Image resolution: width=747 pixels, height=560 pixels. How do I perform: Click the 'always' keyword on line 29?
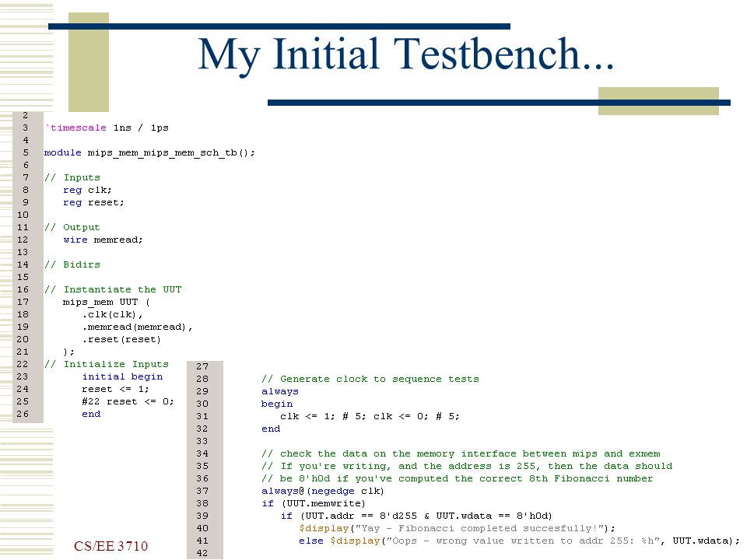click(x=280, y=391)
